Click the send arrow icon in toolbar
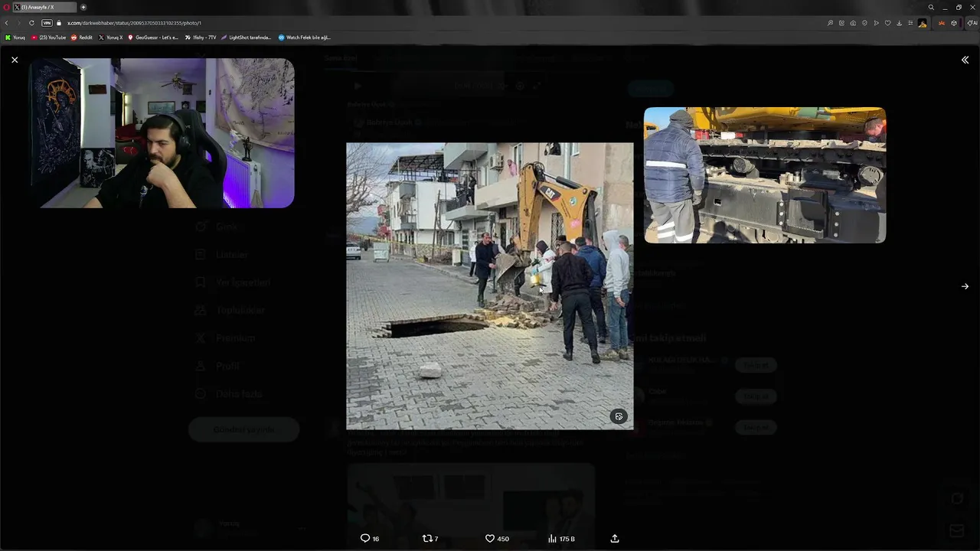The height and width of the screenshot is (551, 980). pos(877,23)
